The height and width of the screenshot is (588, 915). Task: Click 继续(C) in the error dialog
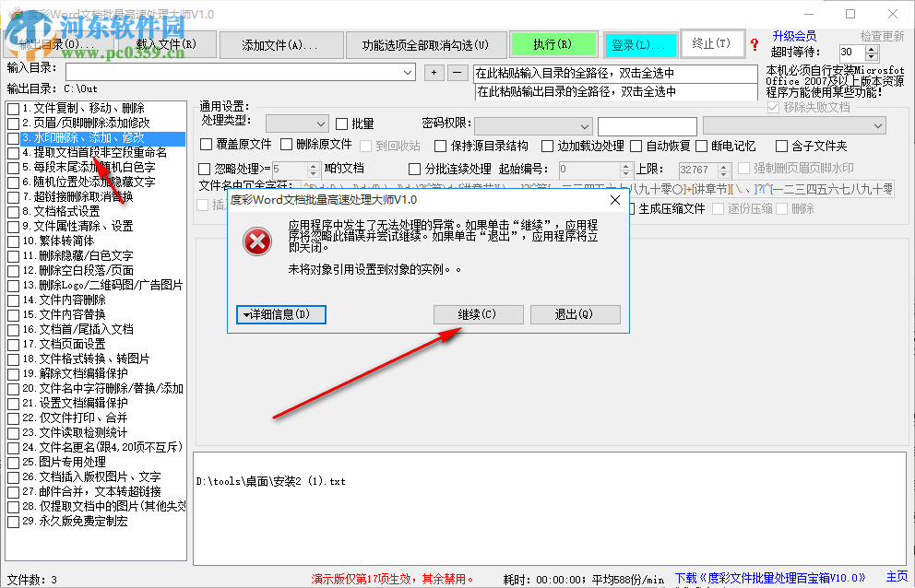(478, 314)
